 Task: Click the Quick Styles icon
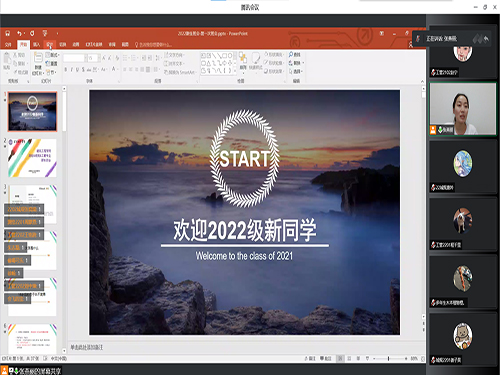coord(256,60)
